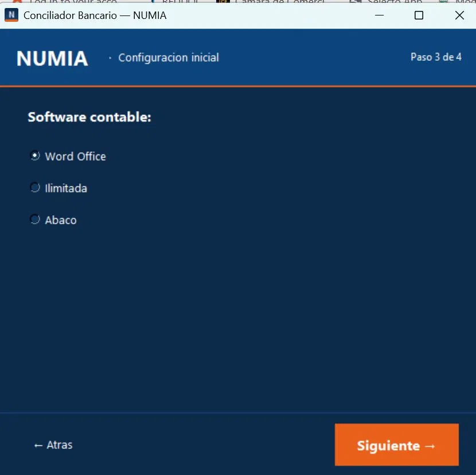Viewport: 476px width, 475px height.
Task: Click the NUMIA logo in header
Action: [x=52, y=58]
